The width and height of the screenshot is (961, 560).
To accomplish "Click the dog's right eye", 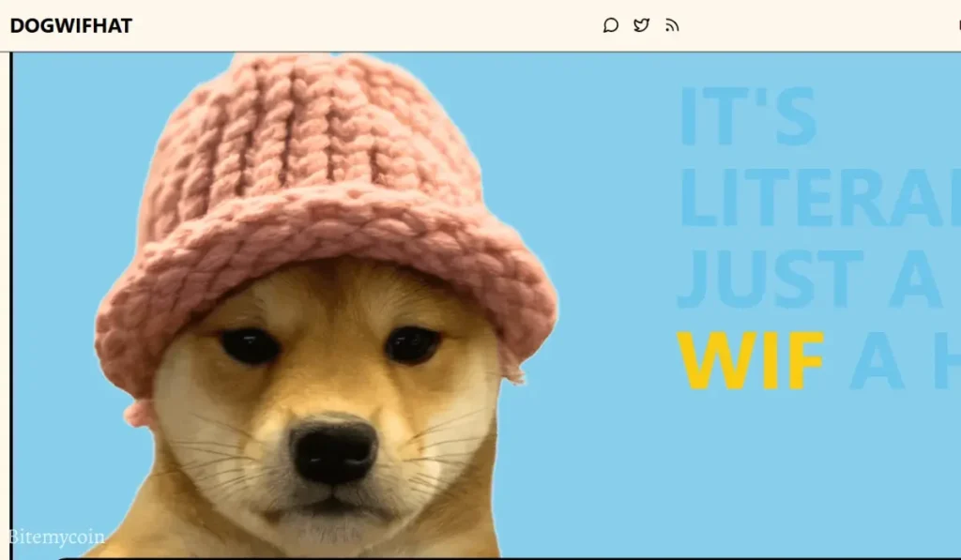I will 412,345.
